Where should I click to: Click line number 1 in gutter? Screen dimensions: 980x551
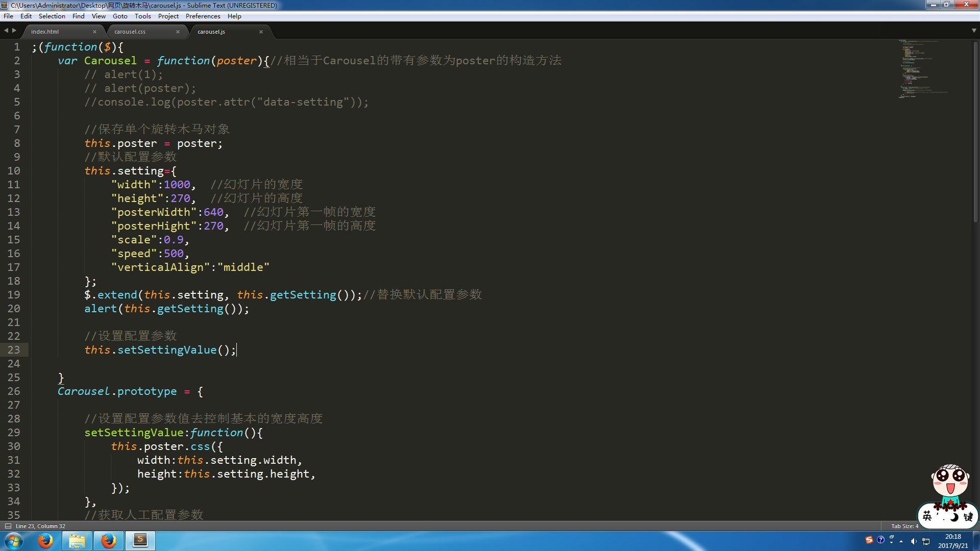point(17,47)
